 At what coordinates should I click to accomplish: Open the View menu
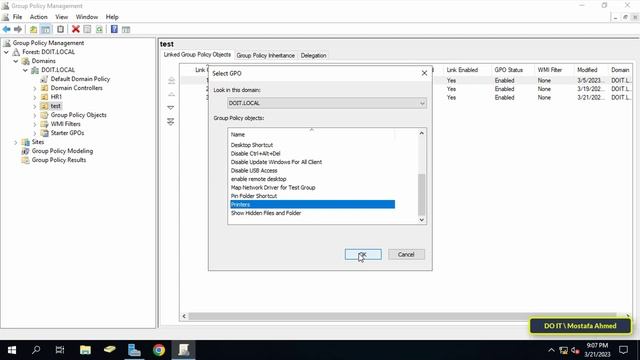[62, 17]
